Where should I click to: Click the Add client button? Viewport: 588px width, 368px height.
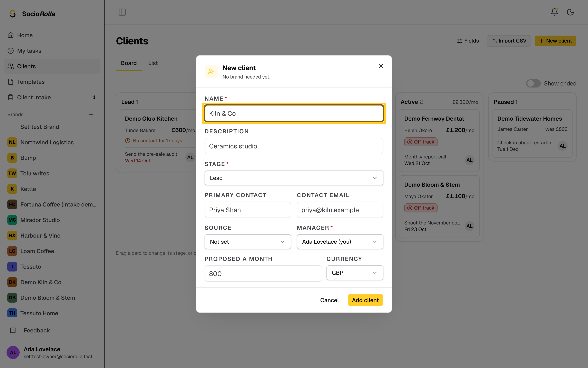pos(365,300)
